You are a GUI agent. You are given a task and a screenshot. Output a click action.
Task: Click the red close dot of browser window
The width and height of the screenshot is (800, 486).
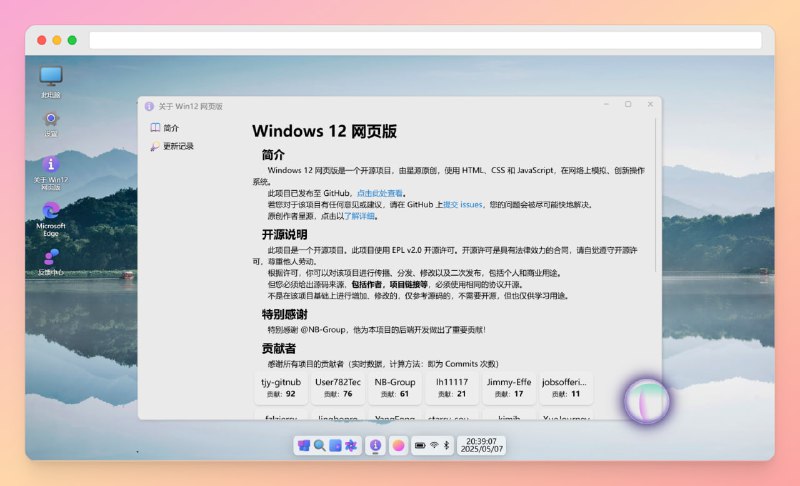(x=42, y=40)
